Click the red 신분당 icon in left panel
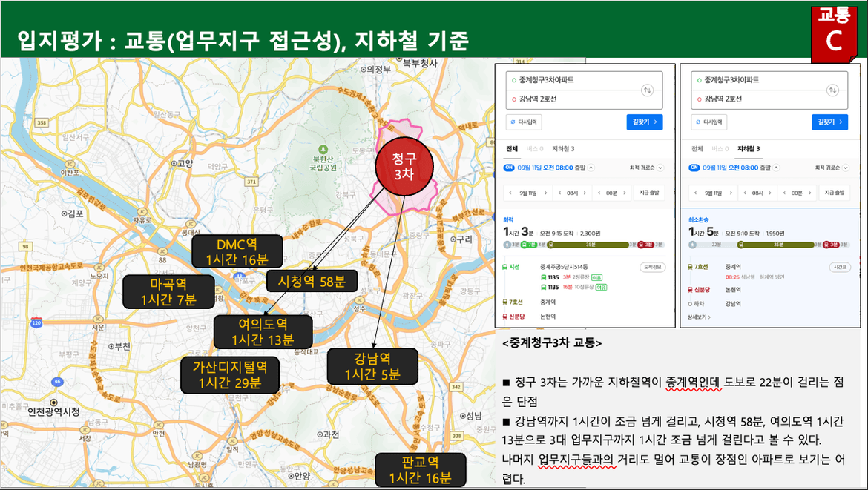The width and height of the screenshot is (868, 490). pyautogui.click(x=505, y=317)
